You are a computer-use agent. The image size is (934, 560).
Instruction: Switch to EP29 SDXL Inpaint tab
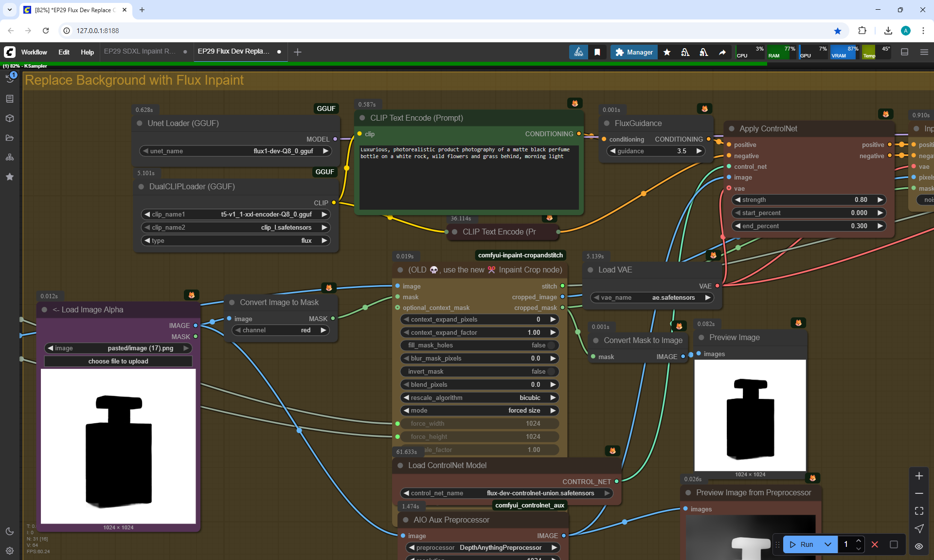click(x=140, y=52)
